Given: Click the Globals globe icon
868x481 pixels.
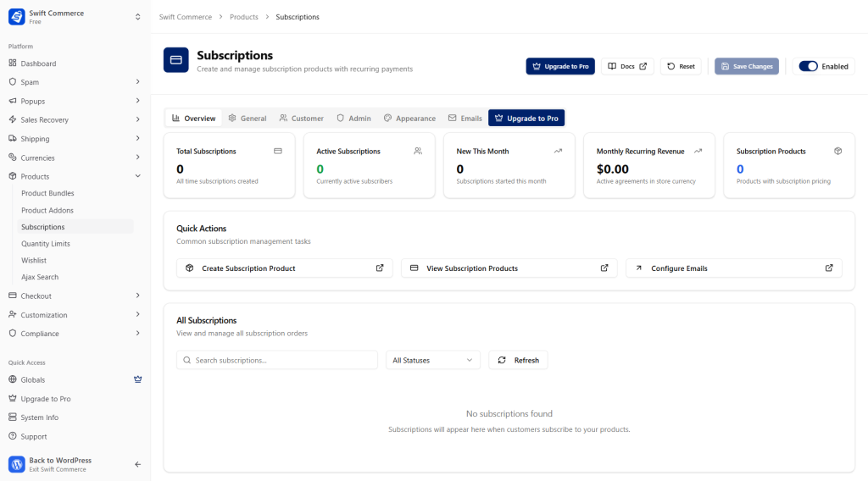Looking at the screenshot, I should tap(13, 380).
